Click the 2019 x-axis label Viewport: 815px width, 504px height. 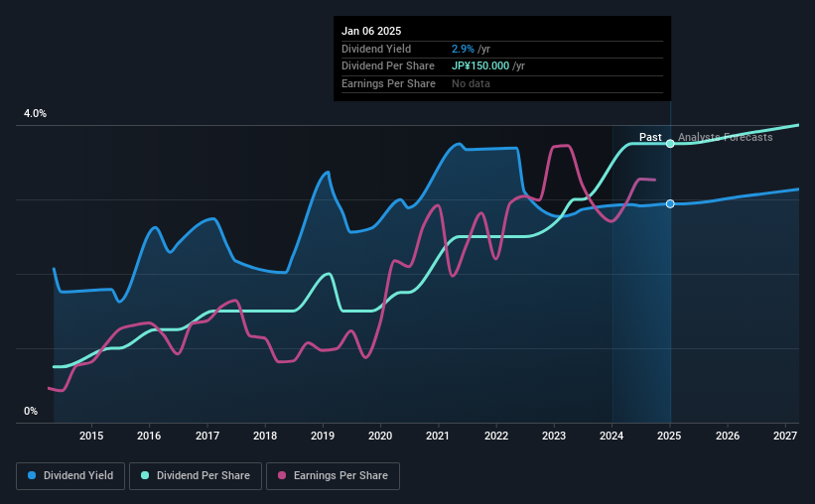(x=323, y=436)
